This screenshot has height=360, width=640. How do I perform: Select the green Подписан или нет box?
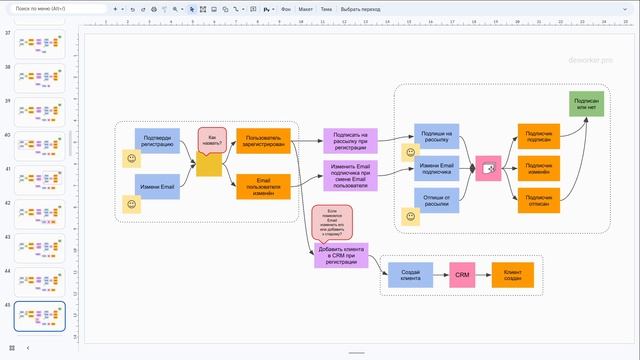point(587,104)
